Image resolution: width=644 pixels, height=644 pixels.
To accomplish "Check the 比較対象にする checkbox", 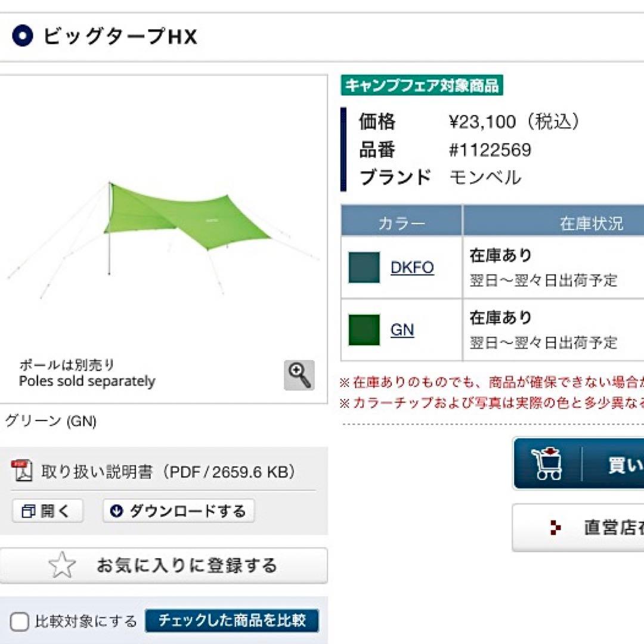I will click(20, 622).
